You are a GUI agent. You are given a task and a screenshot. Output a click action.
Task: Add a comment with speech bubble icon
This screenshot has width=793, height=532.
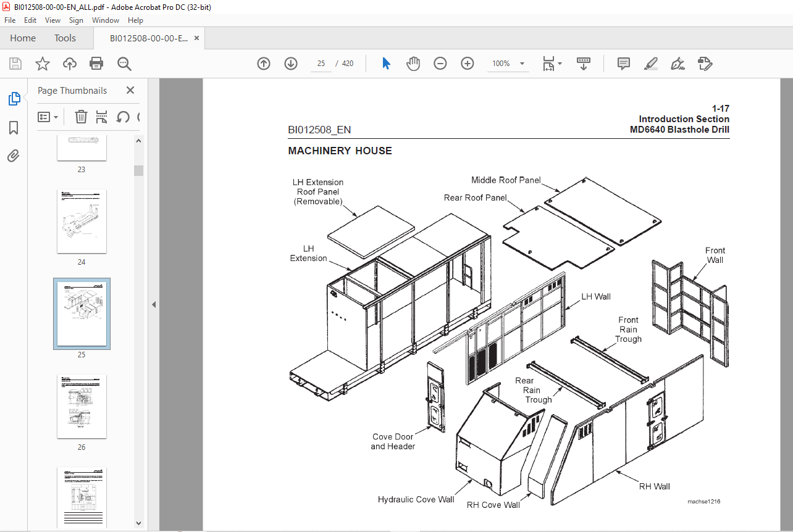click(624, 64)
